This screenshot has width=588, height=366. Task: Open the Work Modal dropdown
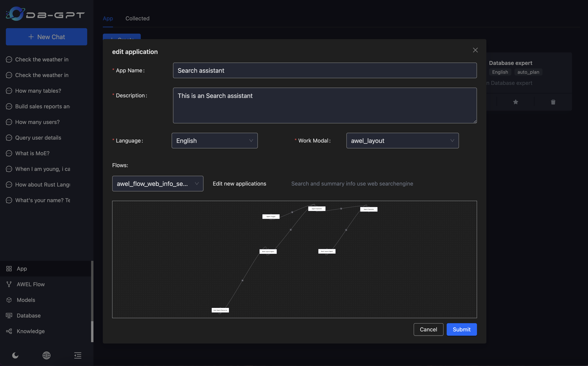(x=402, y=140)
